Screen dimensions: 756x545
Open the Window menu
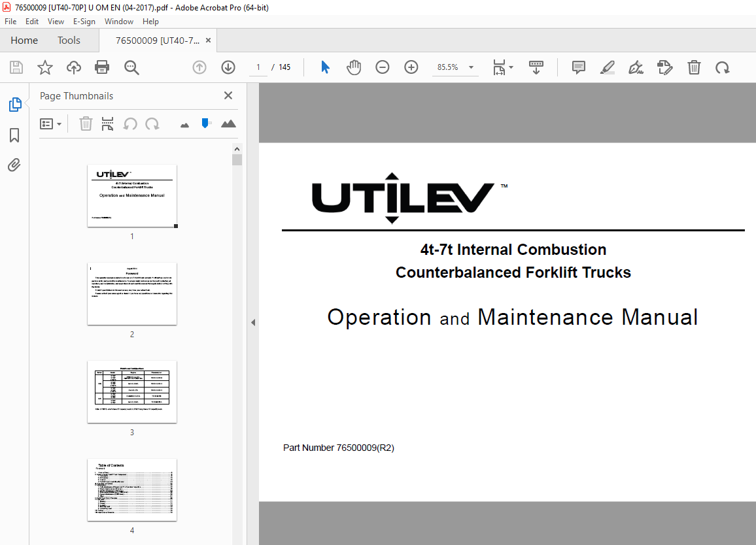coord(119,21)
